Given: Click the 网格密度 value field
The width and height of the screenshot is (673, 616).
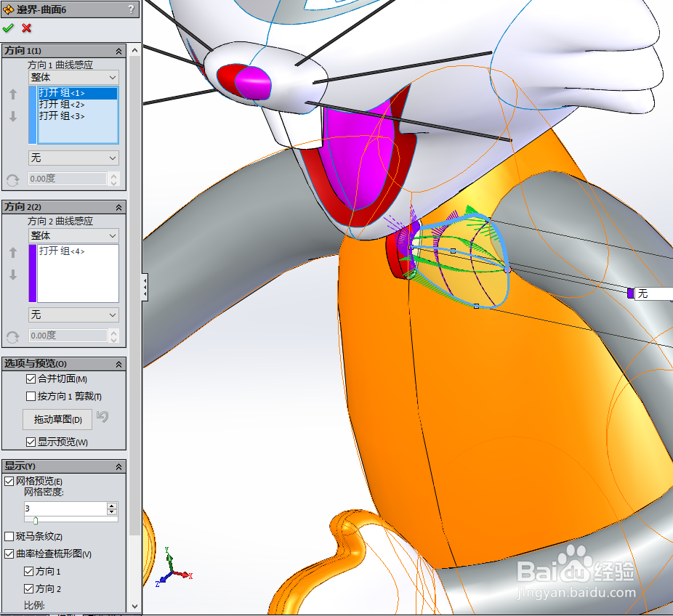Looking at the screenshot, I should coord(65,508).
